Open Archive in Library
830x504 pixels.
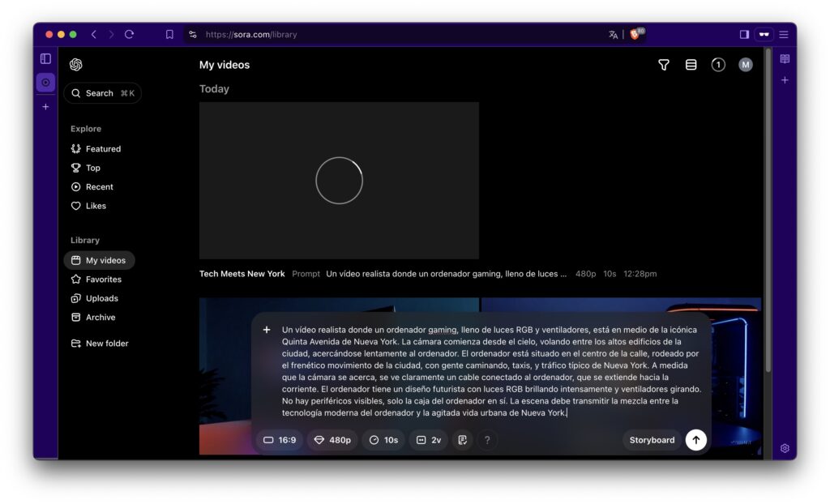point(93,318)
